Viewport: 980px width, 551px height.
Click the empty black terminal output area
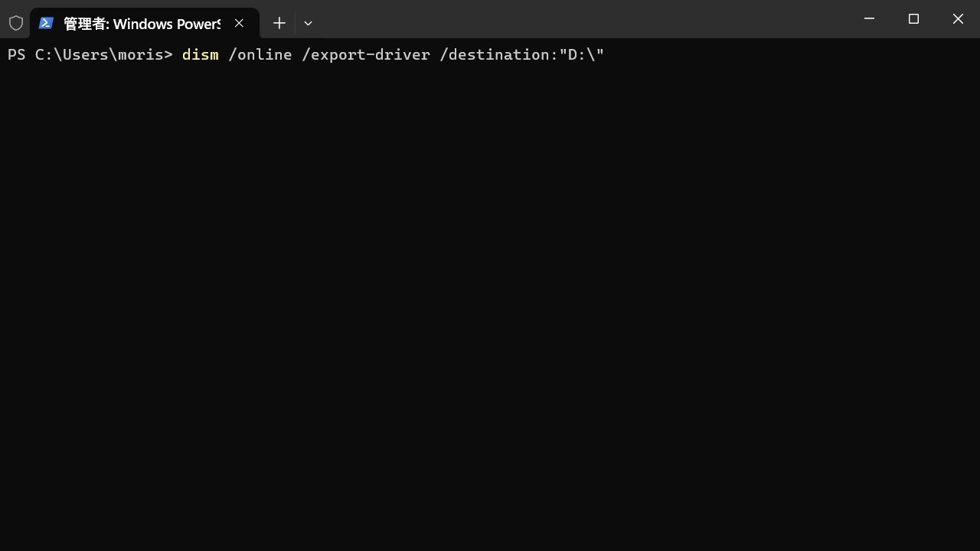tap(490, 306)
